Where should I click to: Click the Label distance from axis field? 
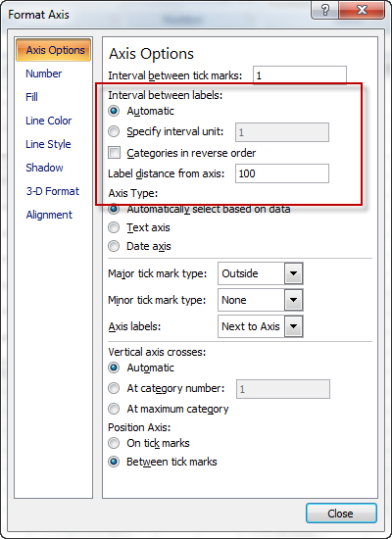click(x=282, y=173)
